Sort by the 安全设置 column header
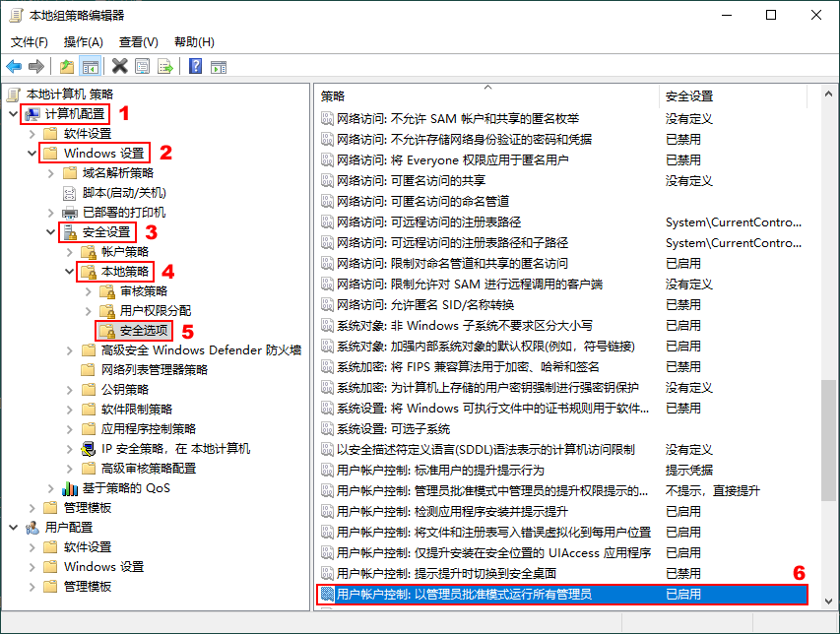The image size is (840, 634). point(733,96)
